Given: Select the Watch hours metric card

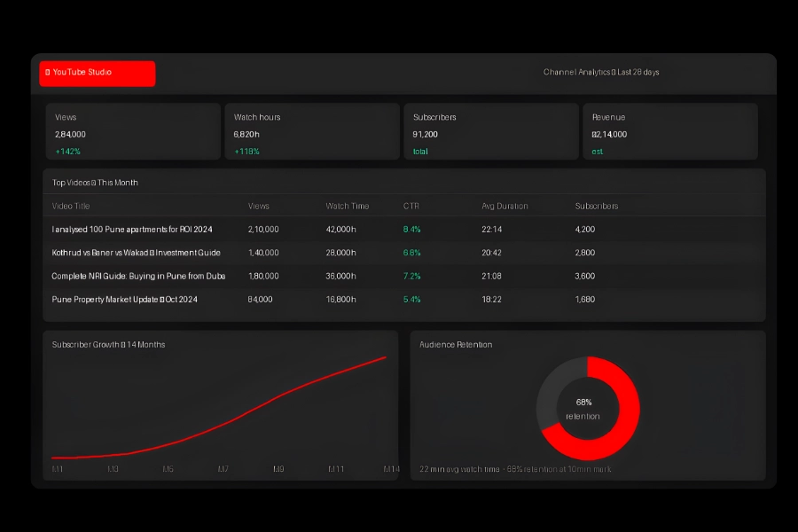Looking at the screenshot, I should point(312,131).
